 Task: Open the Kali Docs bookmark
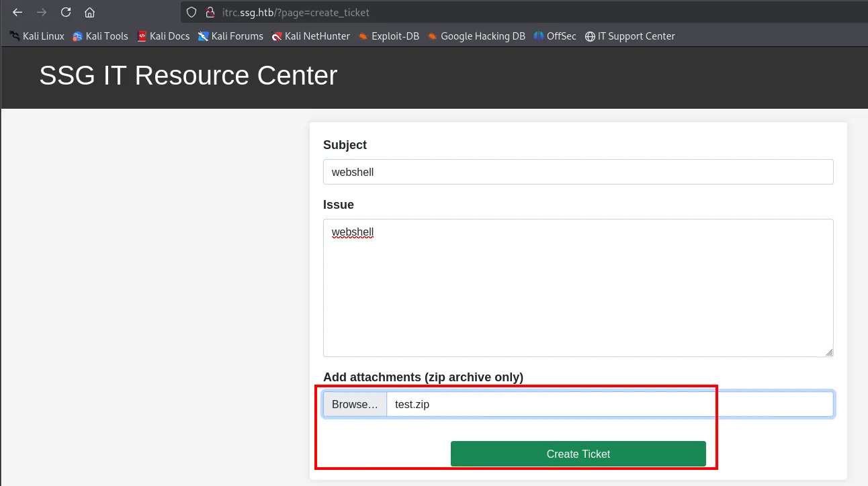click(x=163, y=36)
